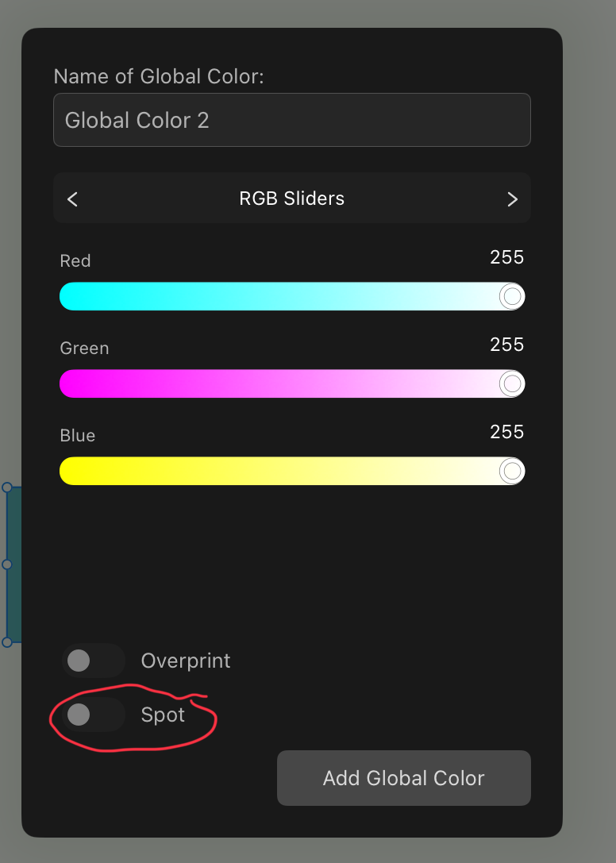
Task: Toggle the Overprint switch
Action: click(x=94, y=661)
